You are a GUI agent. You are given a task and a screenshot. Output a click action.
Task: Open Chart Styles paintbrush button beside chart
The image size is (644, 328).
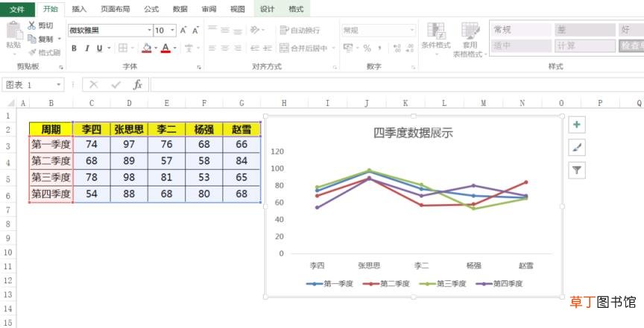(x=577, y=148)
